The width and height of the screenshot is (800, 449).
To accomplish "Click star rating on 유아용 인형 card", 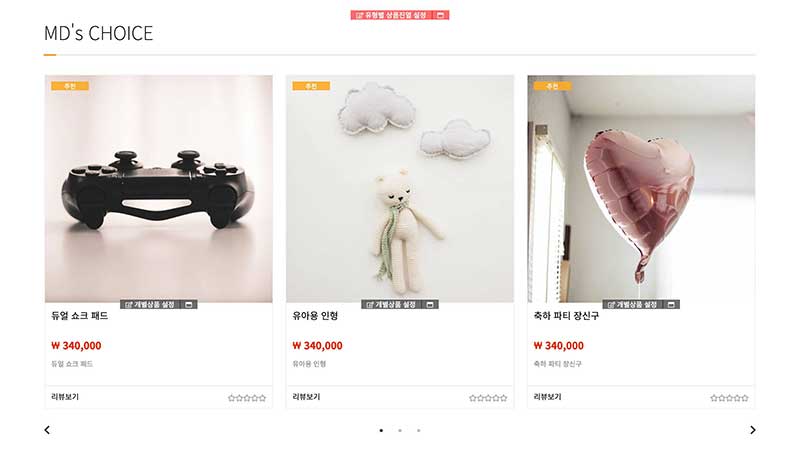I will point(488,398).
